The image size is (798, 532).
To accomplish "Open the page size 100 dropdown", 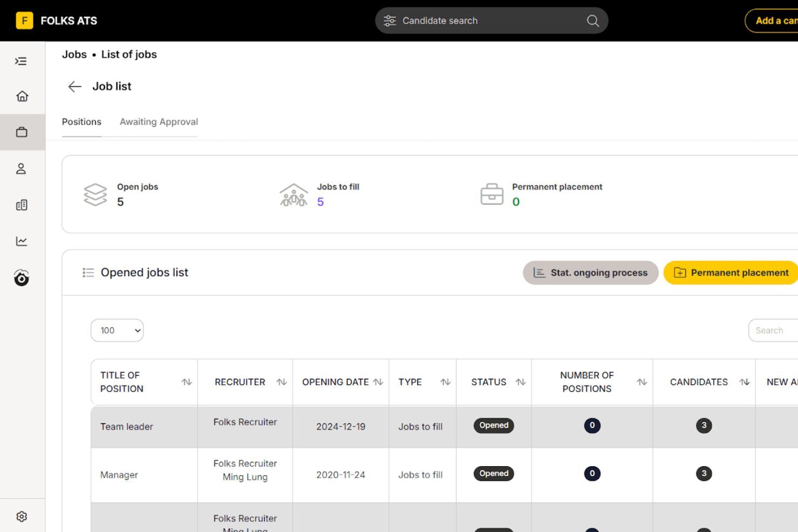I will 116,330.
